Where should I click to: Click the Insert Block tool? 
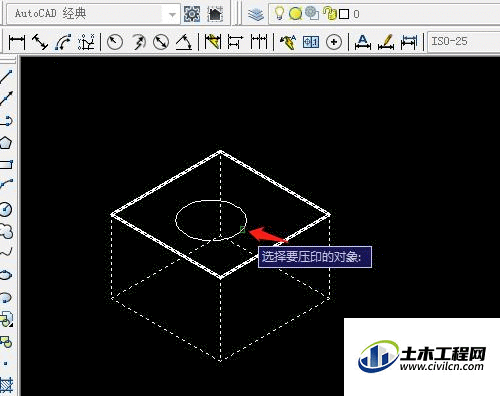click(7, 319)
